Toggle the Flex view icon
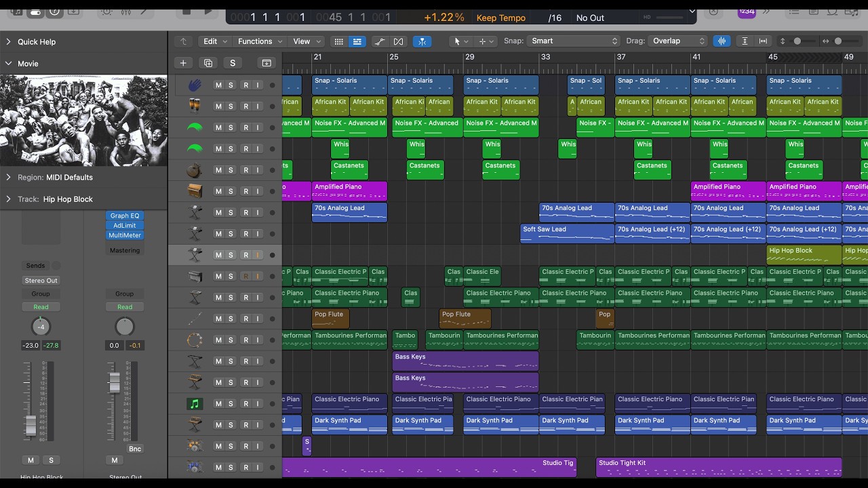868x488 pixels. [398, 41]
